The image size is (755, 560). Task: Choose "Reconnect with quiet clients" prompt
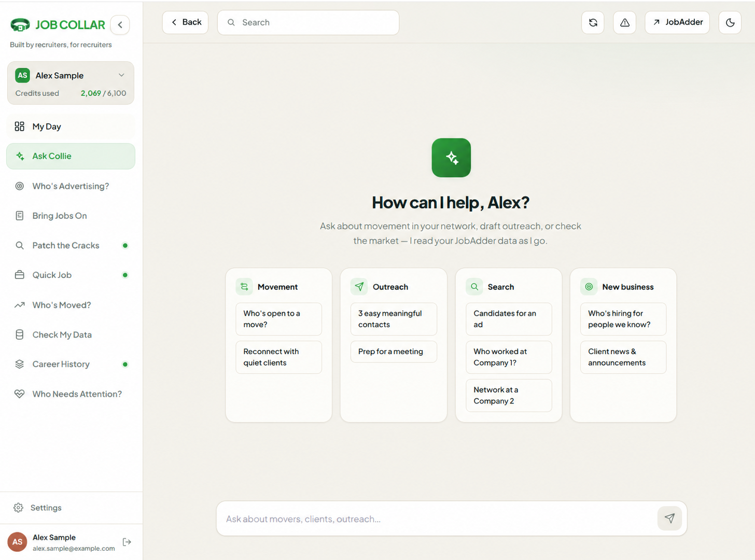click(x=279, y=357)
